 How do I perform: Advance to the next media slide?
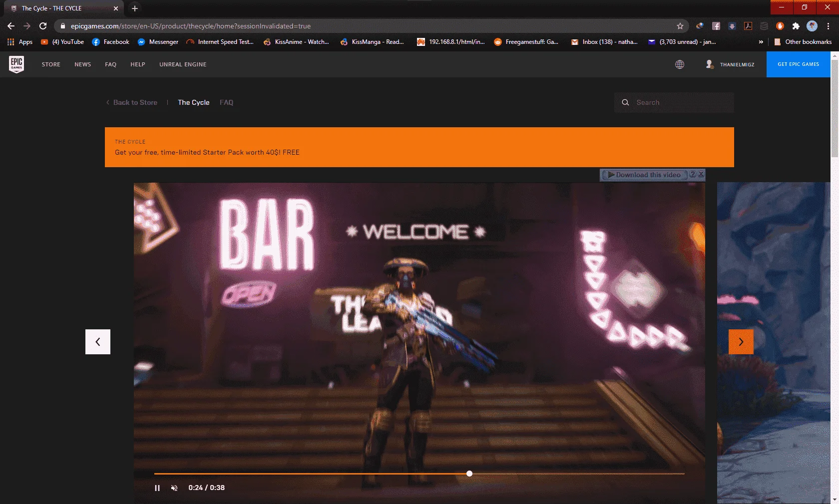click(741, 342)
